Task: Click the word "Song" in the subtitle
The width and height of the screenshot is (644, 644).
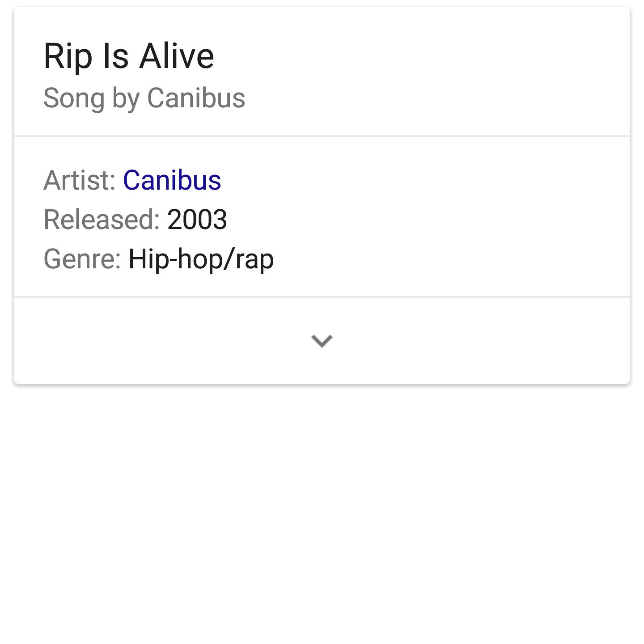Action: [x=74, y=98]
